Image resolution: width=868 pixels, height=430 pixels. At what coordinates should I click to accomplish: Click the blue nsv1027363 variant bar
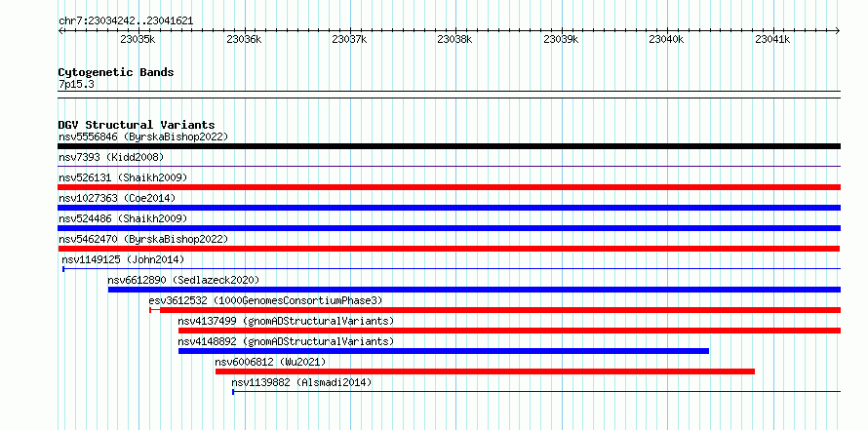tap(449, 208)
